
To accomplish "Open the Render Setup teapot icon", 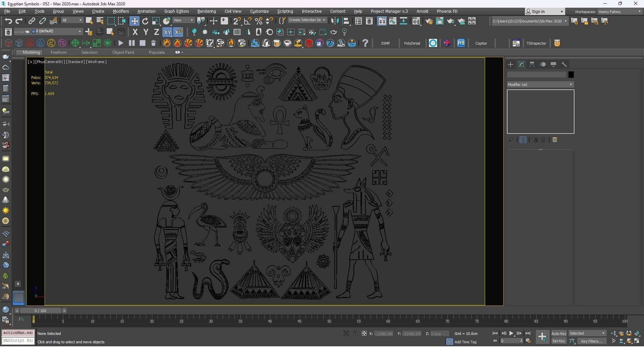I will [429, 21].
